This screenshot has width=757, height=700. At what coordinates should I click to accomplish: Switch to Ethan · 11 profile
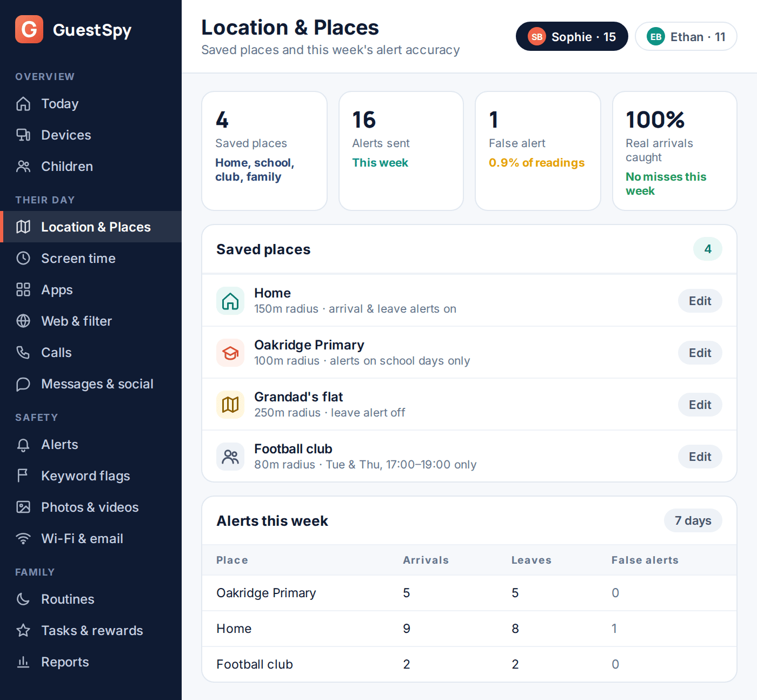click(x=686, y=37)
